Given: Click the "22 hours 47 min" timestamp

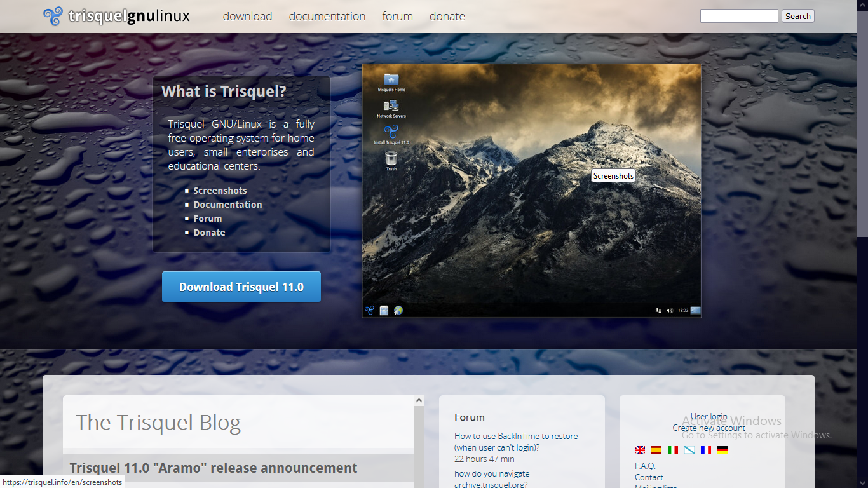Looking at the screenshot, I should [484, 459].
